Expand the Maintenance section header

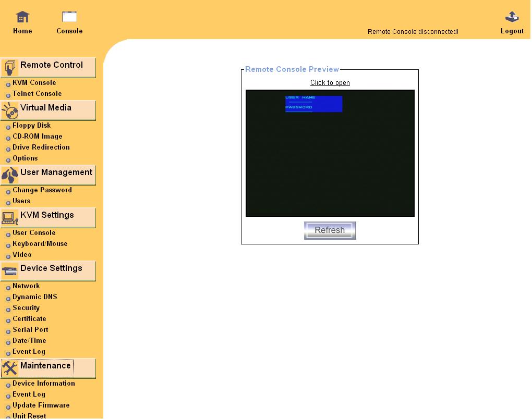(x=45, y=366)
